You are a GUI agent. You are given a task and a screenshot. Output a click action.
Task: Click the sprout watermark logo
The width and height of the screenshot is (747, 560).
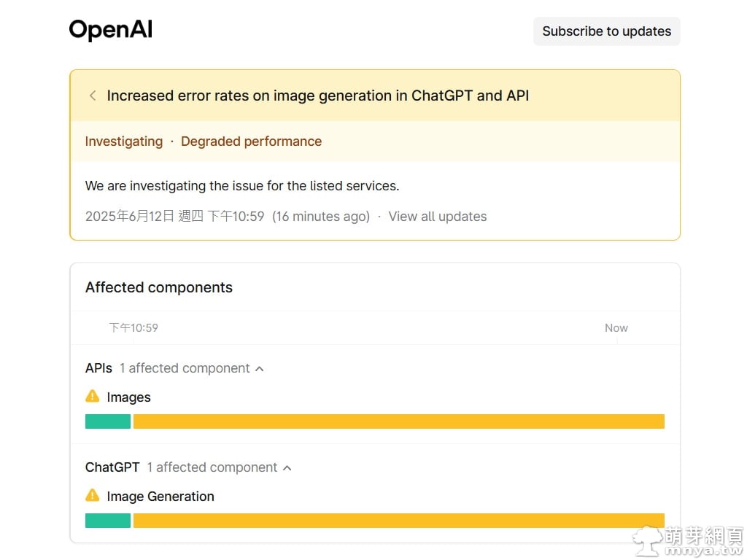click(x=646, y=540)
